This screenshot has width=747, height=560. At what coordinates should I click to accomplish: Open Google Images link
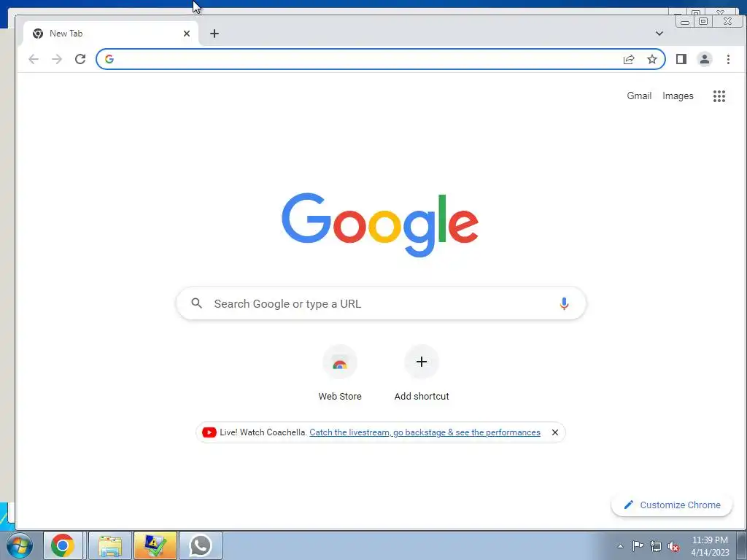click(678, 96)
